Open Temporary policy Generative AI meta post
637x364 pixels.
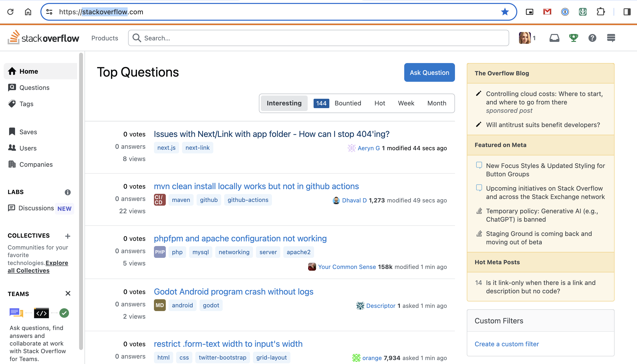pos(542,215)
